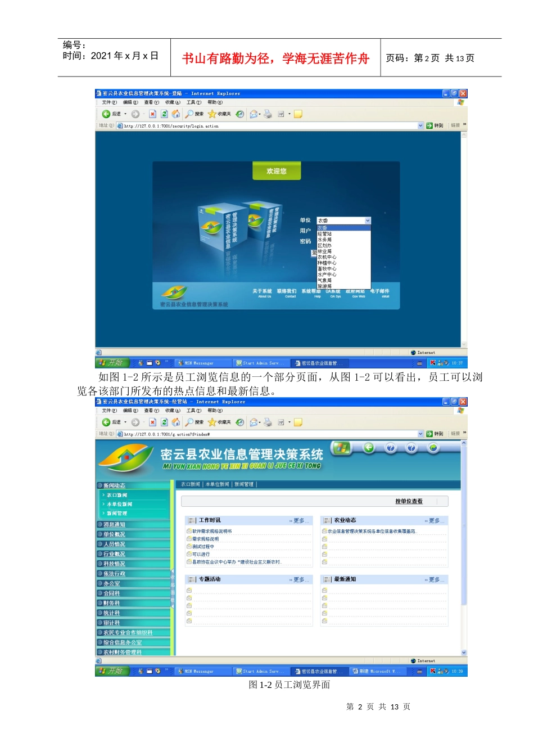Click 更多 link in 最新通知 panel
The height and width of the screenshot is (756, 534).
434,579
